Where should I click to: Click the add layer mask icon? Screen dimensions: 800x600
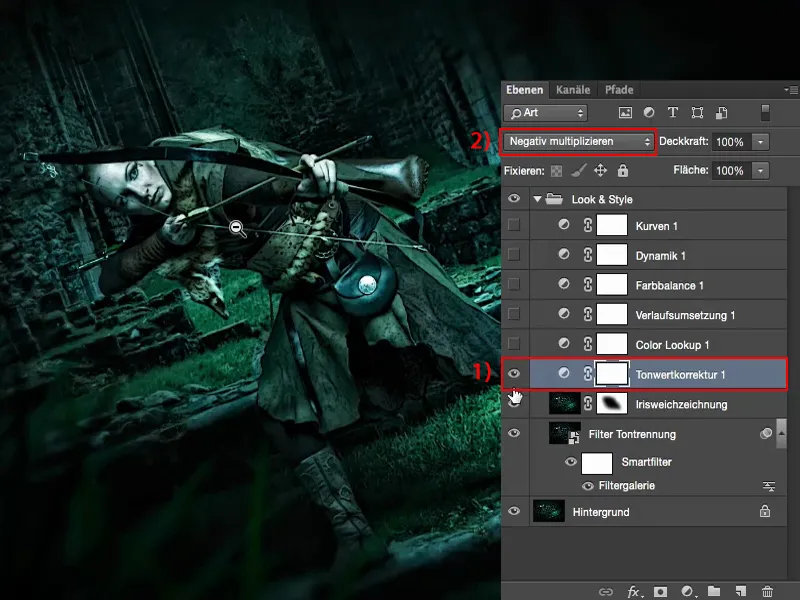660,591
